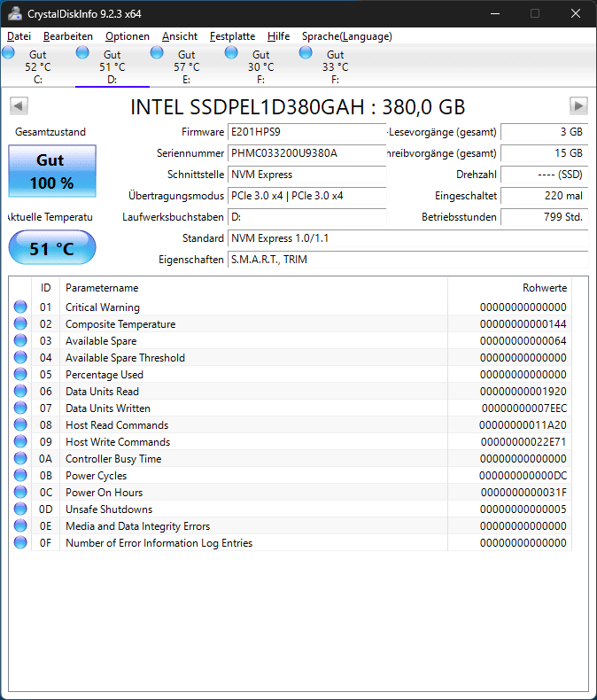Open the Sprache(Language) menu

click(x=346, y=36)
